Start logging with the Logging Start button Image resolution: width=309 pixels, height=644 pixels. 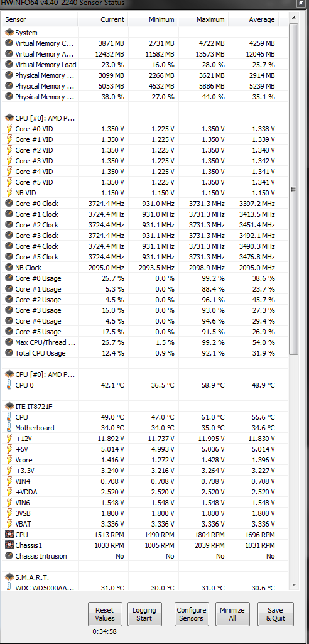[144, 614]
